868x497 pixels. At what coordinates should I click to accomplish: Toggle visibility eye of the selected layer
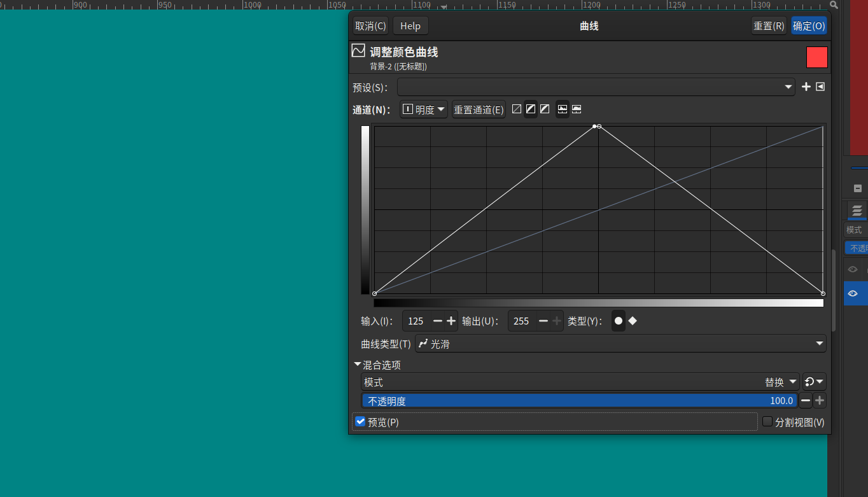coord(853,293)
